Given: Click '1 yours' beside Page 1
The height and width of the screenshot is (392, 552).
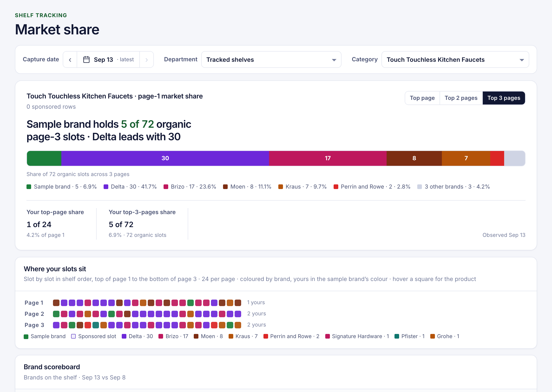Looking at the screenshot, I should 256,302.
